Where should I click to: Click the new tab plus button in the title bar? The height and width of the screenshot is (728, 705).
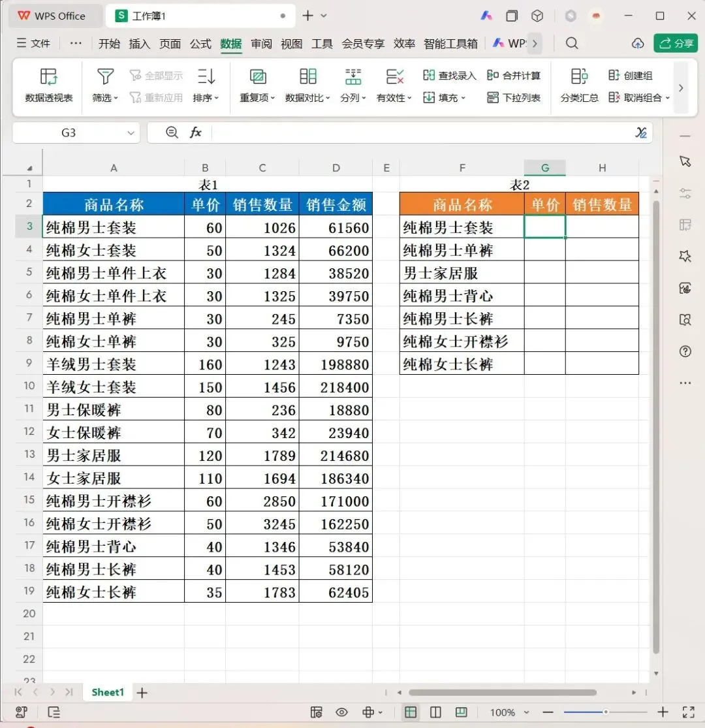pyautogui.click(x=307, y=16)
